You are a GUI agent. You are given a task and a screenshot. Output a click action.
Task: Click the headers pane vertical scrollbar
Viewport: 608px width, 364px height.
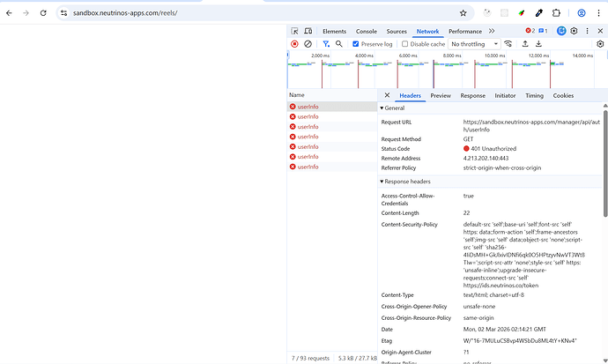click(x=605, y=163)
